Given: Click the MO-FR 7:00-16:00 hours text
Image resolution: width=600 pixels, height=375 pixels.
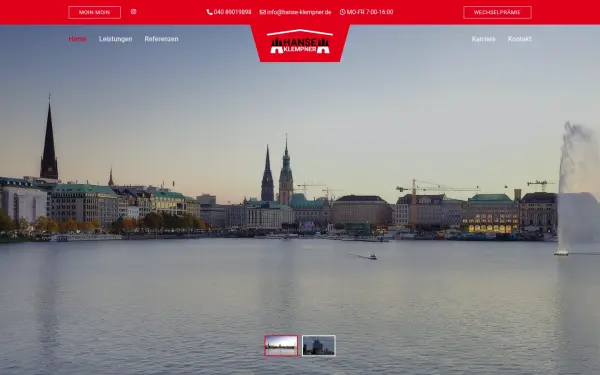Looking at the screenshot, I should tap(370, 12).
